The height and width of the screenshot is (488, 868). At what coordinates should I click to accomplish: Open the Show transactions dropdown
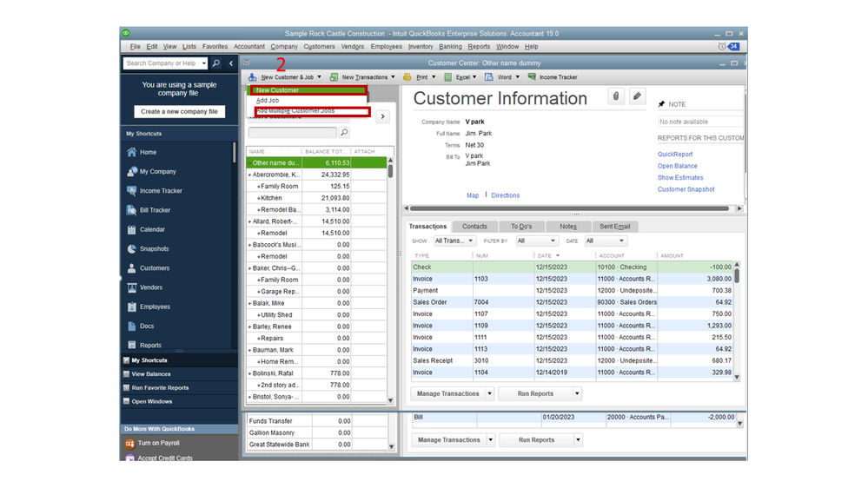(454, 241)
